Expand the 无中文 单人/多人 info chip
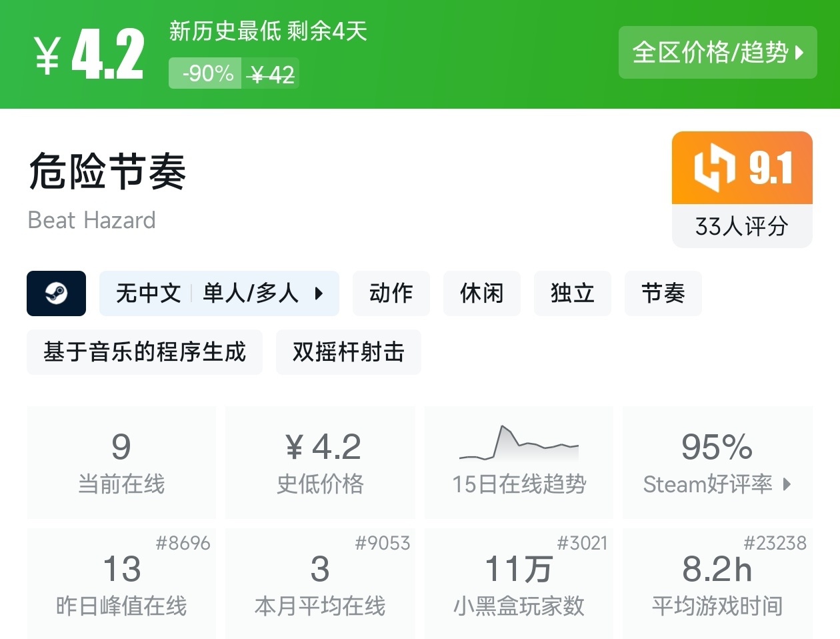 219,293
